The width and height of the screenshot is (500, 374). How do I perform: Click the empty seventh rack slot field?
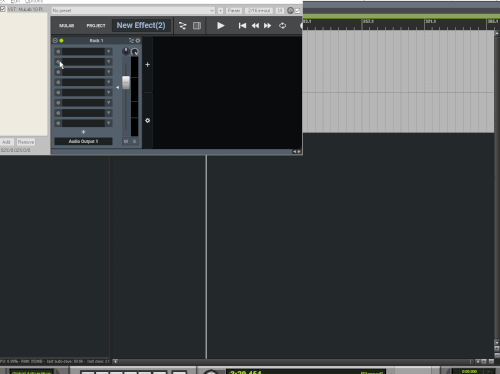[x=83, y=113]
